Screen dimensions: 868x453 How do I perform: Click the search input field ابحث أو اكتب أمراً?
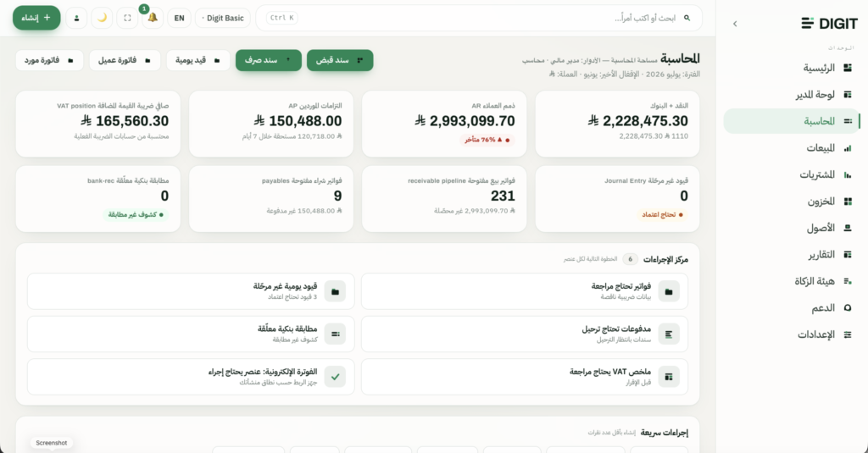480,18
